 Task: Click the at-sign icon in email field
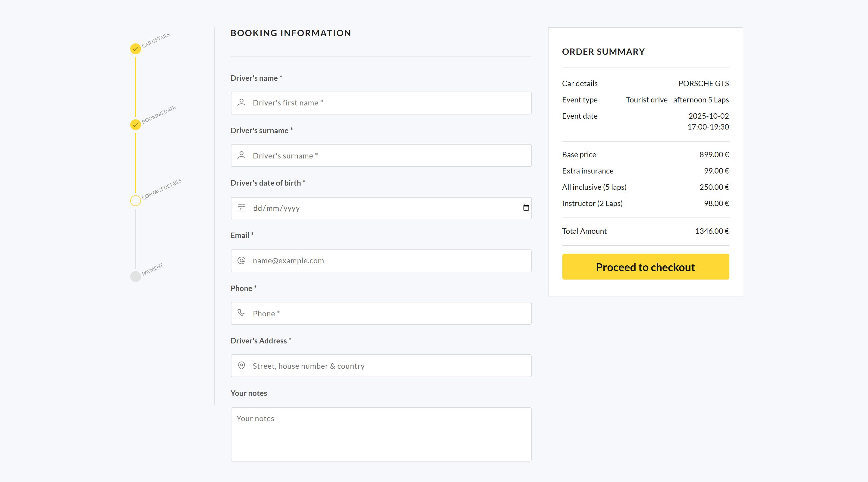tap(241, 260)
